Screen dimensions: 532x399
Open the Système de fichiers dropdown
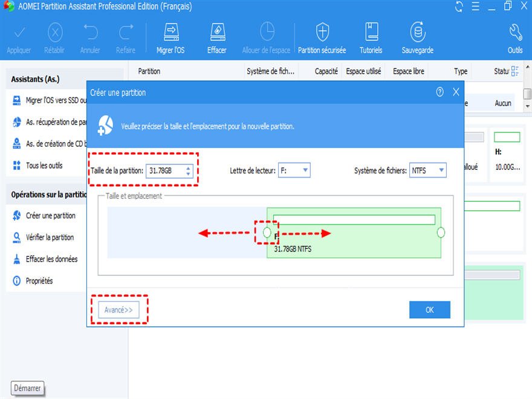428,170
